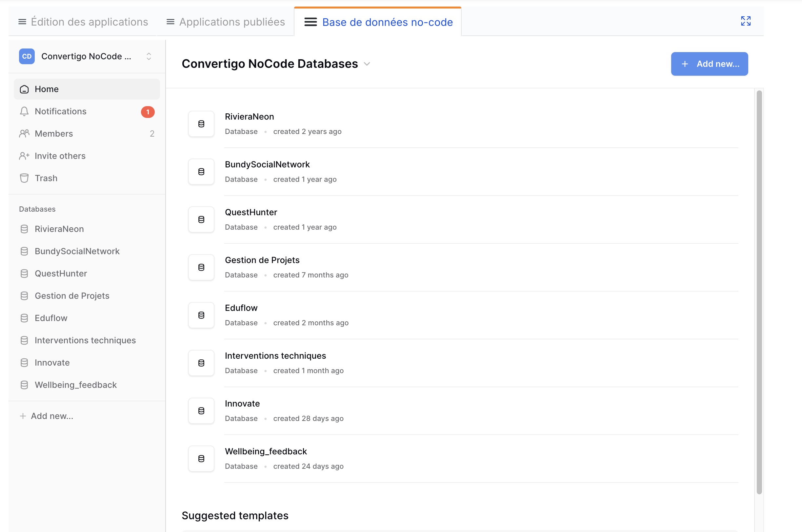Click the Notifications bell icon
Screen dimensions: 802x532
pyautogui.click(x=24, y=111)
